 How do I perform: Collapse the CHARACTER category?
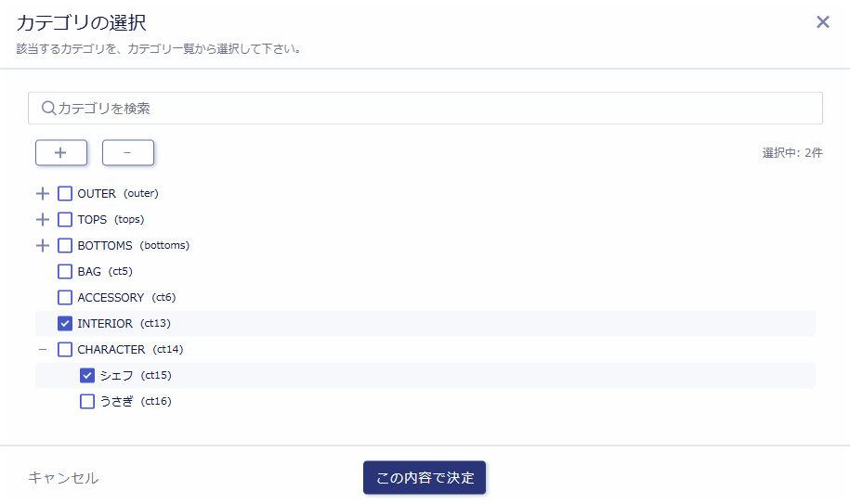click(x=42, y=350)
